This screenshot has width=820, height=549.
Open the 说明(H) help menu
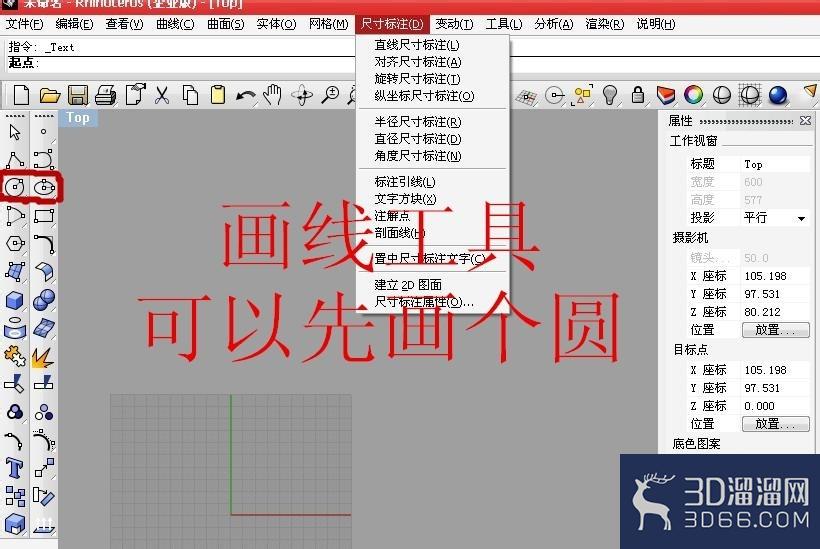pyautogui.click(x=656, y=24)
